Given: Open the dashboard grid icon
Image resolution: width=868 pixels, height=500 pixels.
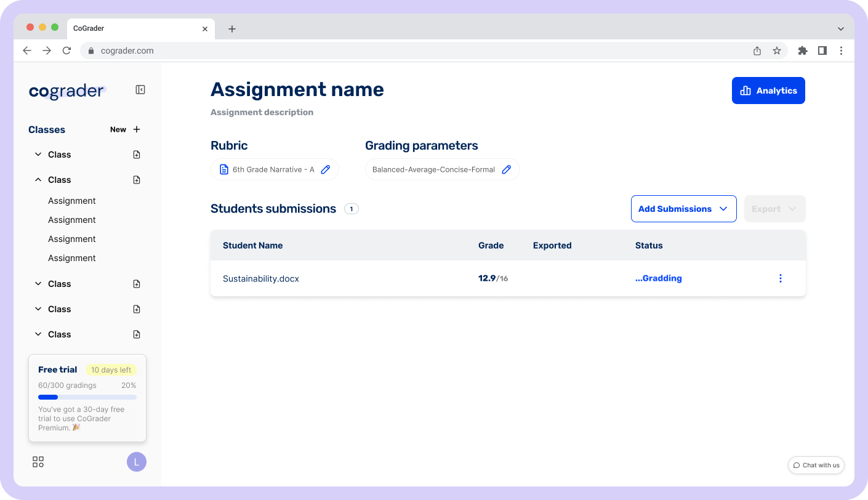Looking at the screenshot, I should pos(38,462).
